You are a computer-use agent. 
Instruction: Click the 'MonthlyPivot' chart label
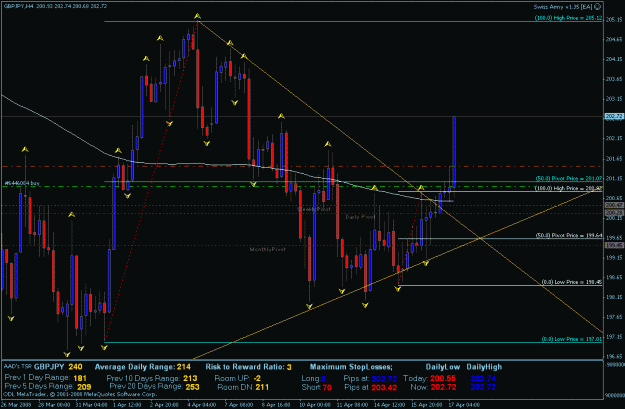coord(267,249)
